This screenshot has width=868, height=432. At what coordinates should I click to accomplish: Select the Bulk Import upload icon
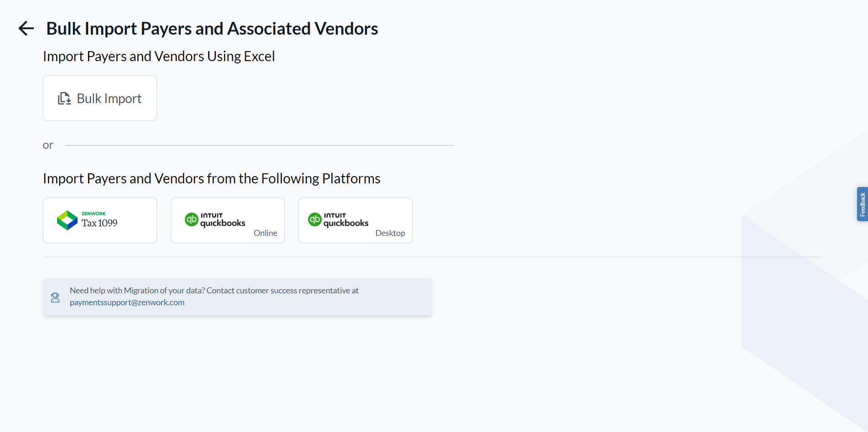point(64,98)
